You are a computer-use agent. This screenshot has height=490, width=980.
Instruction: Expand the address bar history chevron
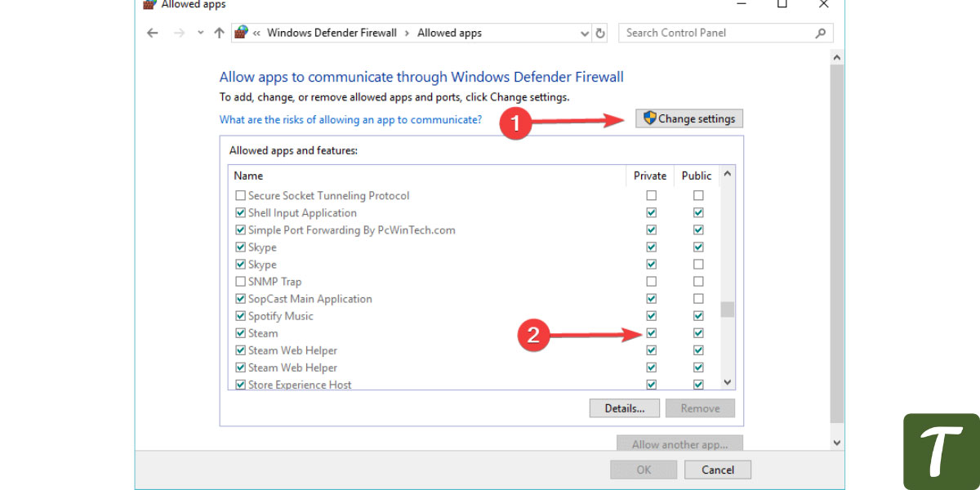tap(585, 33)
